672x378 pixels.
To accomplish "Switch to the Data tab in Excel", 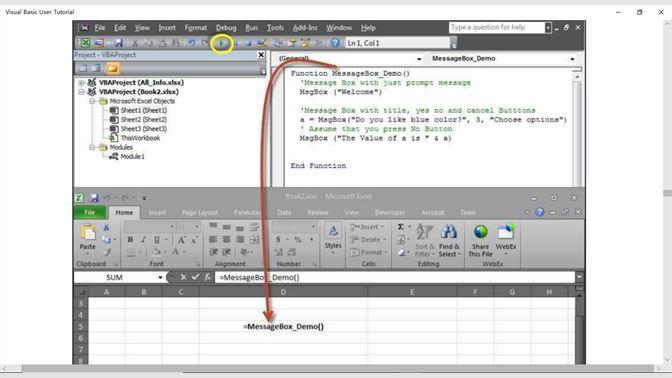I will tap(284, 213).
